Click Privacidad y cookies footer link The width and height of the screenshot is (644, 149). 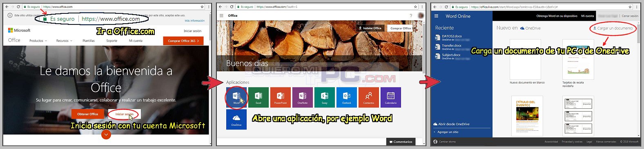(x=572, y=142)
